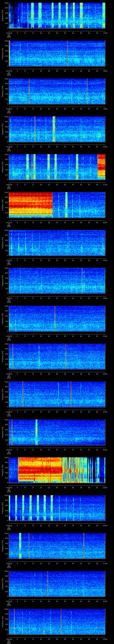Select the bright burst at 28 s in 8:19:00 spectrogram
This screenshot has width=114, height=644.
tap(54, 129)
